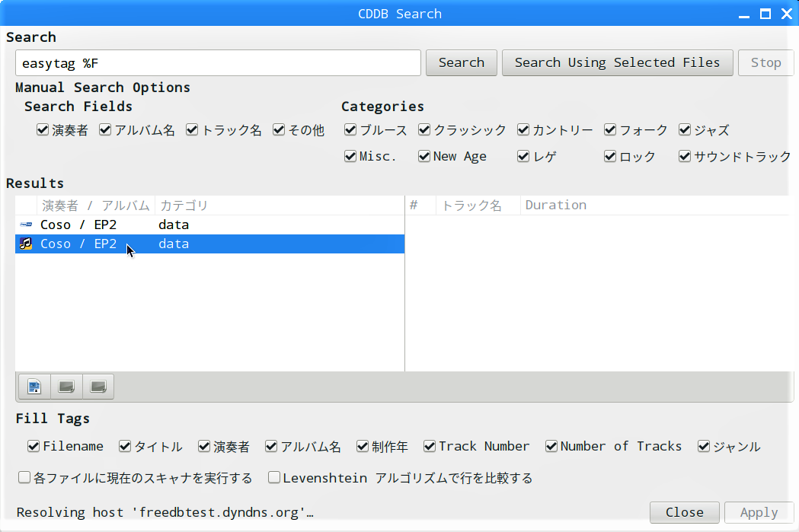Viewport: 799px width, 532px height.
Task: Click the document icon button under Results
Action: [x=34, y=387]
